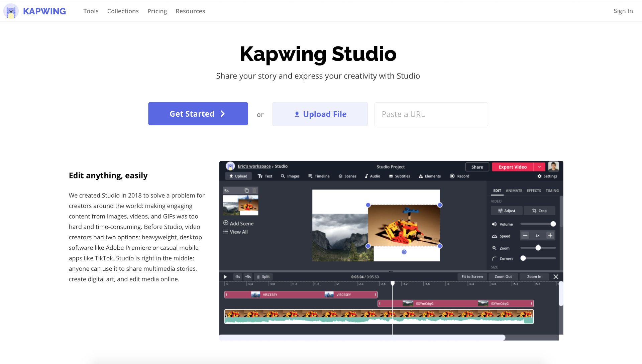Screen dimensions: 642x364
Task: Delete the scene with trash icon
Action: 254,191
